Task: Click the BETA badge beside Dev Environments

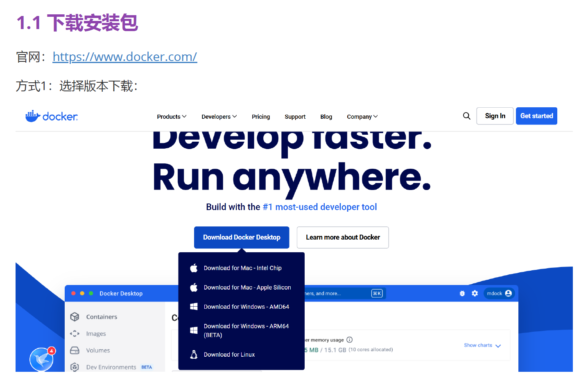Action: (x=147, y=367)
